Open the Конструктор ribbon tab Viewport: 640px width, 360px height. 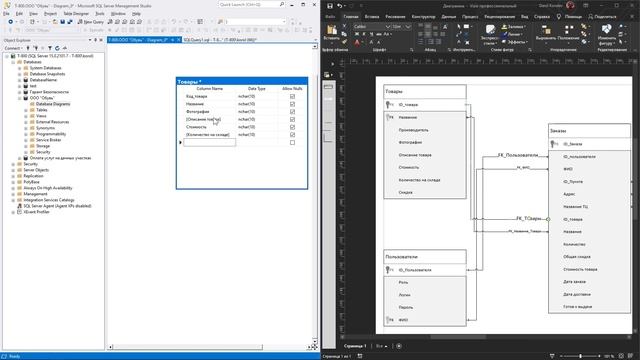[x=423, y=17]
